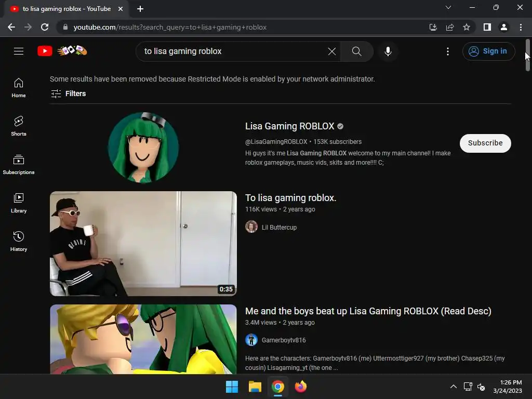Open video titled To lisa gaming roblox.

[x=291, y=198]
